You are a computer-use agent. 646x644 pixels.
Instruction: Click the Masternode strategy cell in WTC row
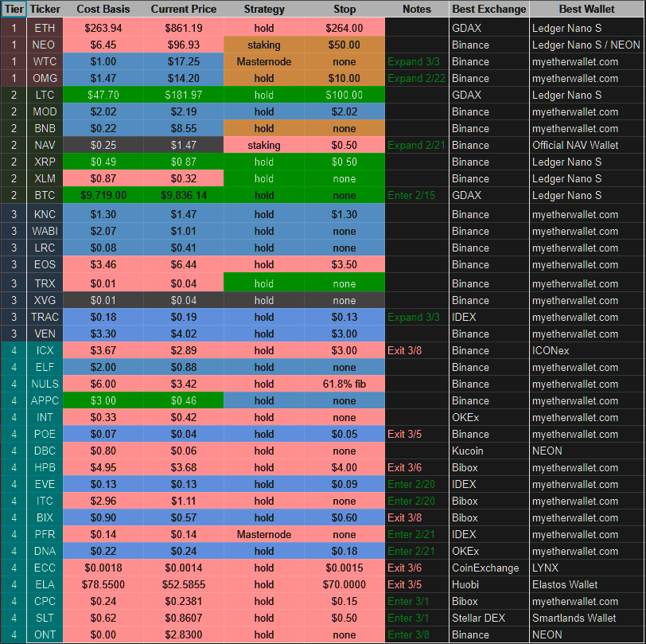(263, 61)
